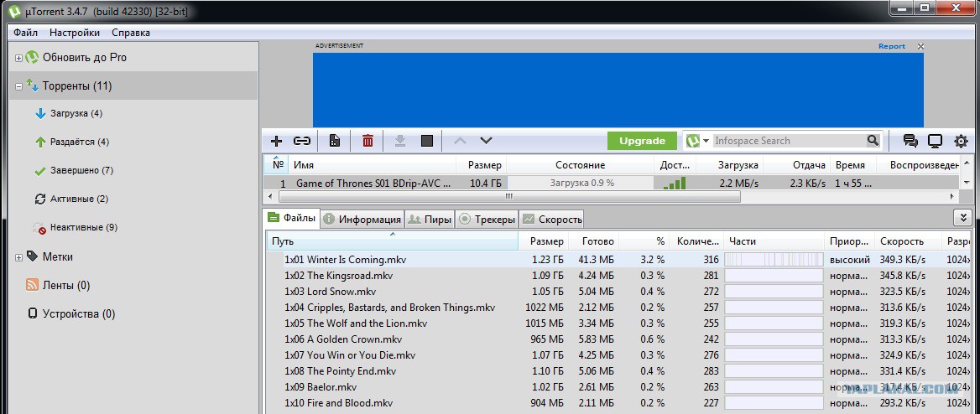Select Завершено (7) category
Screen dimensions: 980x414
(81, 170)
